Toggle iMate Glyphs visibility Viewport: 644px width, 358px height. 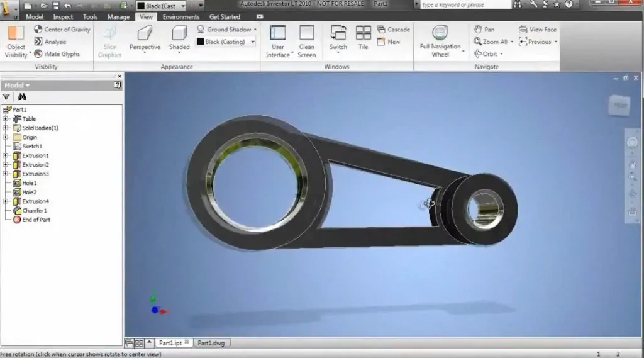pyautogui.click(x=57, y=54)
